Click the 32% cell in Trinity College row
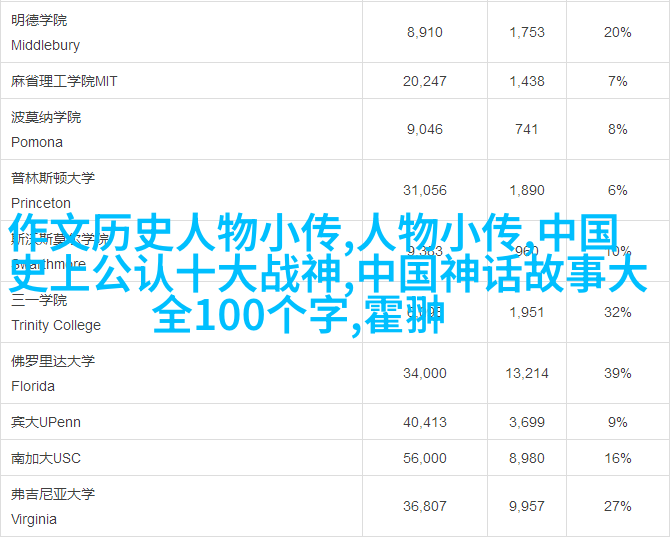671x537 pixels. (618, 312)
